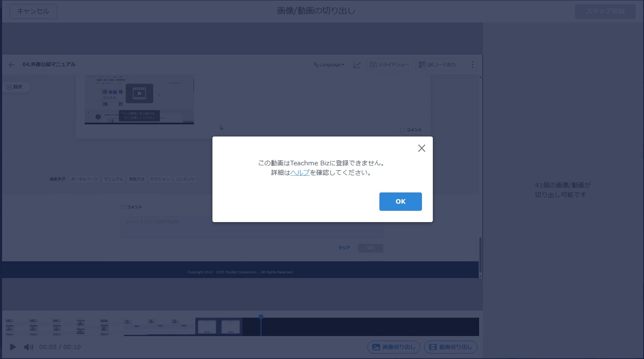The height and width of the screenshot is (359, 644).
Task: Select the マニュアル search tag
Action: click(x=113, y=179)
